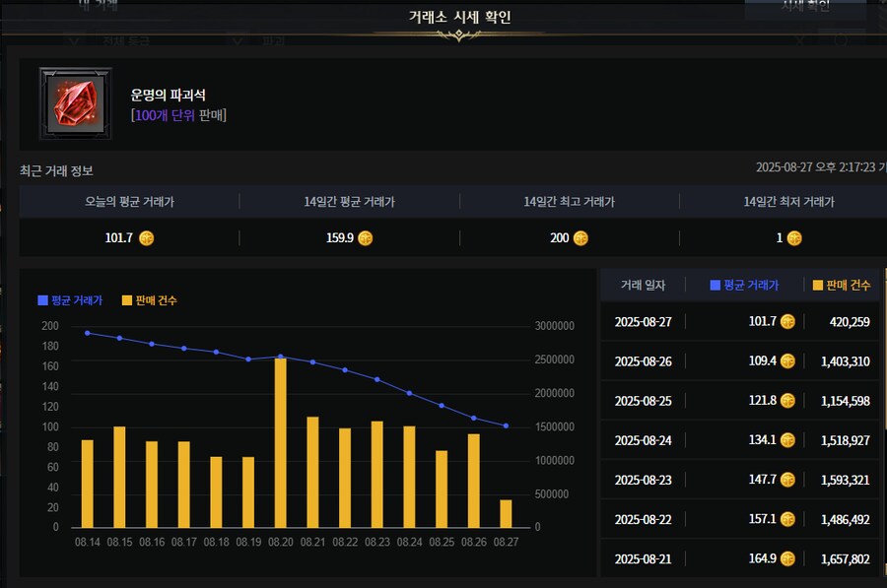The image size is (887, 588).
Task: Click the sales count 1,518,927
Action: 846,440
